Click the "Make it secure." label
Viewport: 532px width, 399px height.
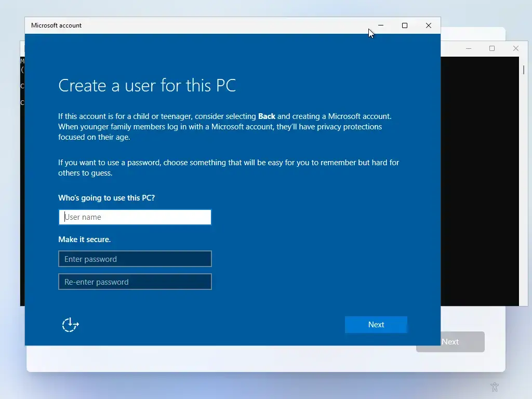point(84,240)
